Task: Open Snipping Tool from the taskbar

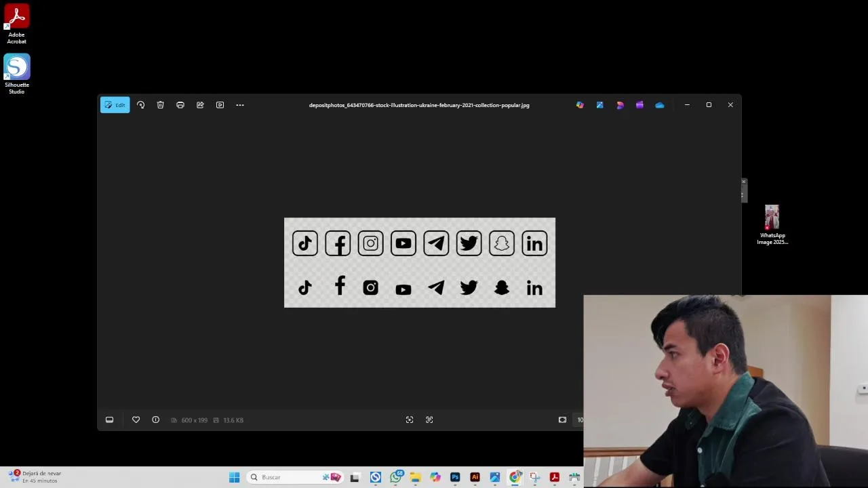Action: coord(534,477)
